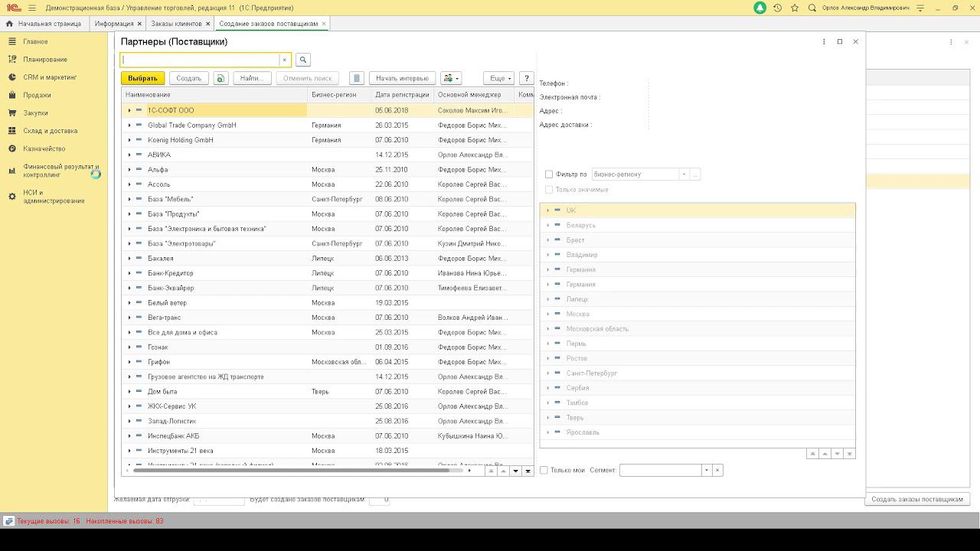Sort by the Дата регистрации column header
The image size is (980, 551).
click(x=402, y=95)
